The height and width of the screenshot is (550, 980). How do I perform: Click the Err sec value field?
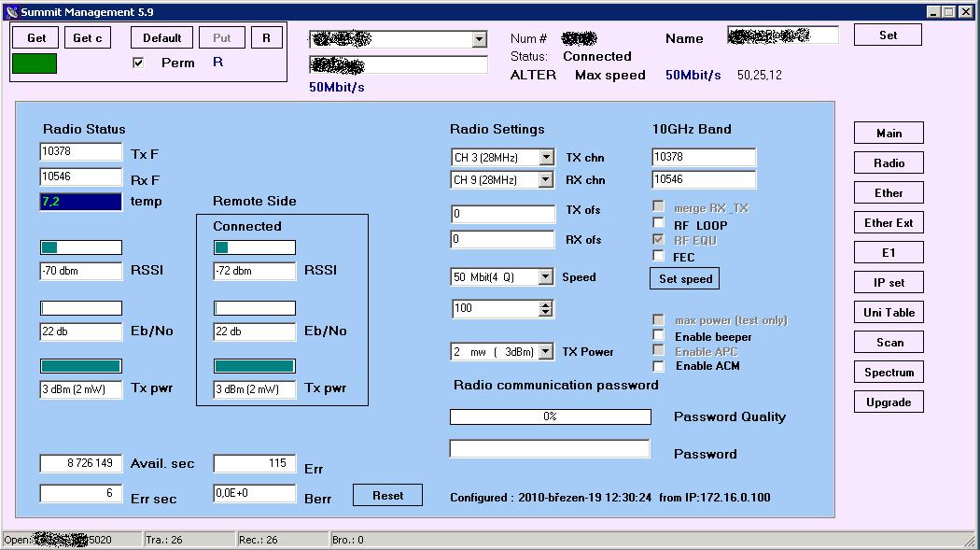point(80,493)
